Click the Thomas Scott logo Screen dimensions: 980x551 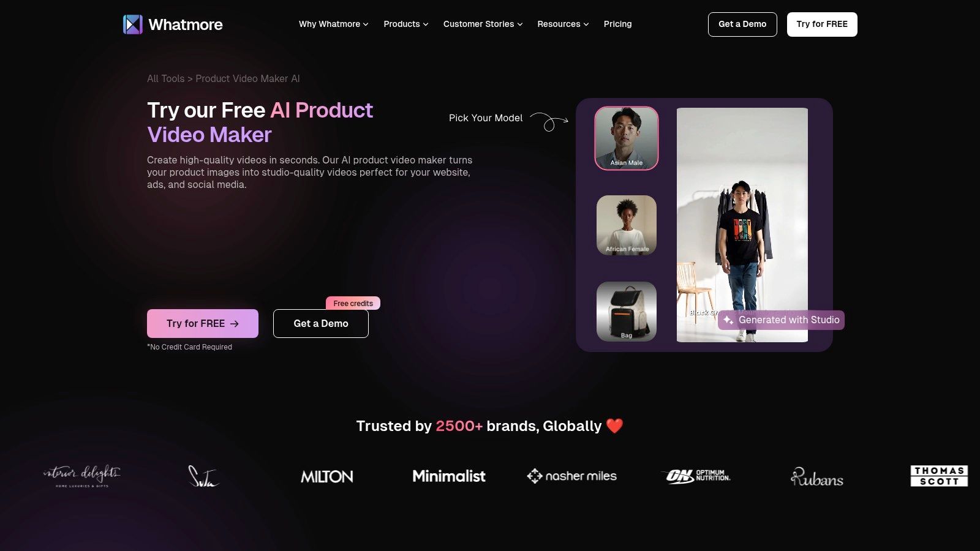[939, 476]
